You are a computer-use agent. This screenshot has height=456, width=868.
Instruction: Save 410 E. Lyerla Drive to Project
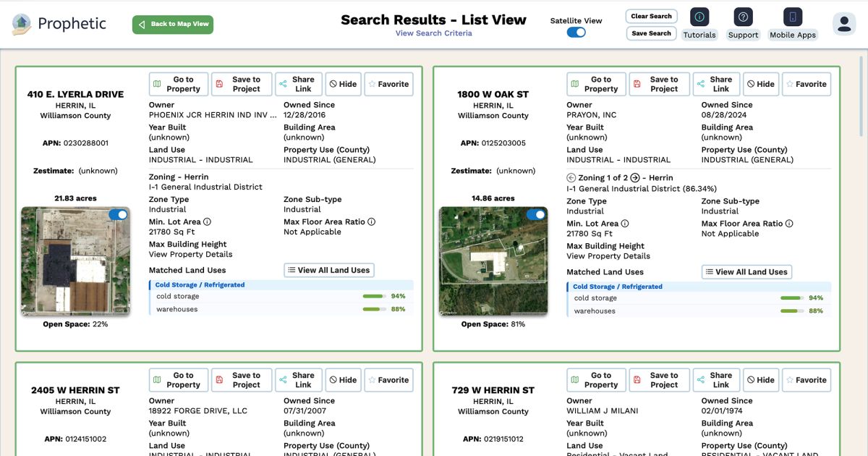242,84
